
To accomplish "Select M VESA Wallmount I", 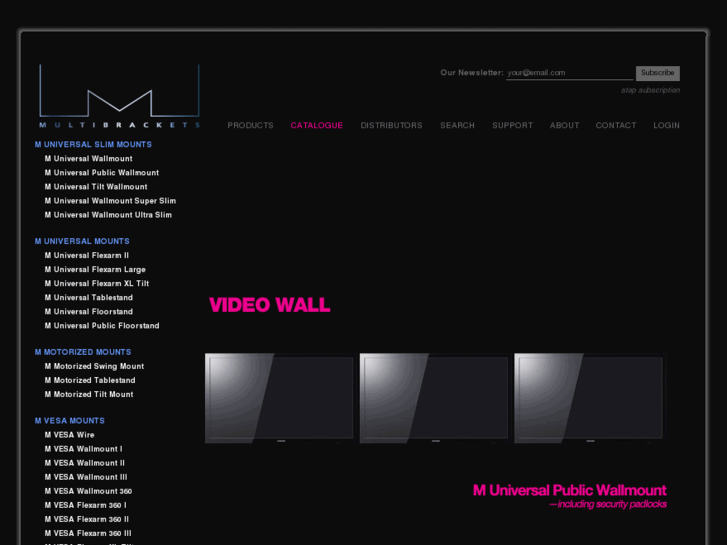I will (83, 449).
